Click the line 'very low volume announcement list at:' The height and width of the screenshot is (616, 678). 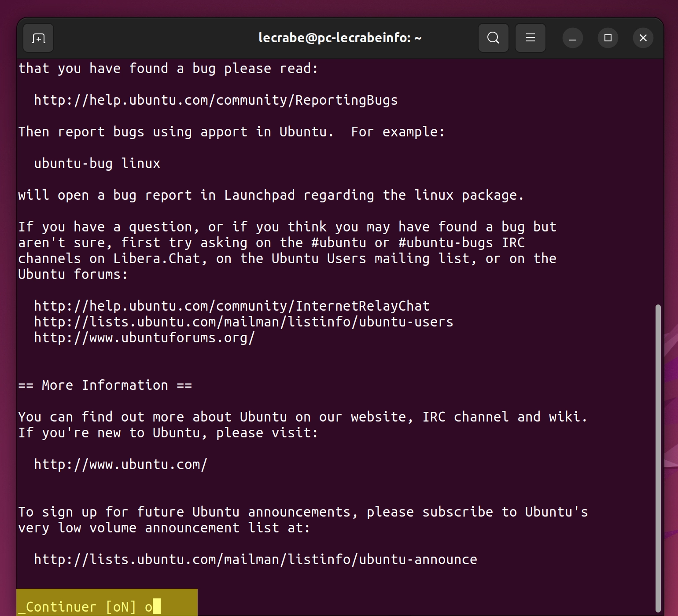pos(164,528)
